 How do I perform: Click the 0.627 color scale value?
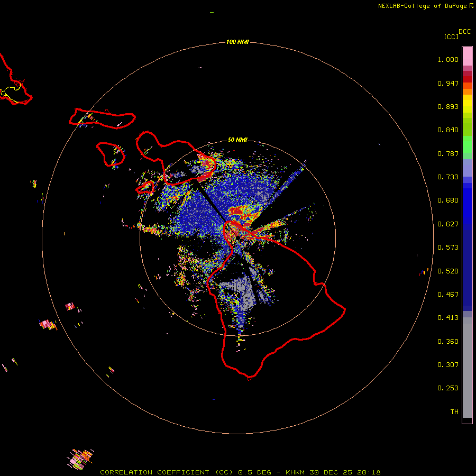click(x=448, y=224)
